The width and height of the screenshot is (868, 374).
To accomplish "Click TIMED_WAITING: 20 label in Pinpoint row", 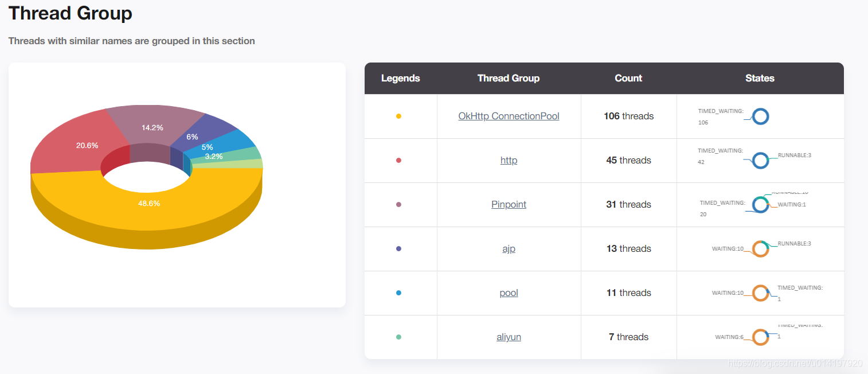I will [x=722, y=208].
